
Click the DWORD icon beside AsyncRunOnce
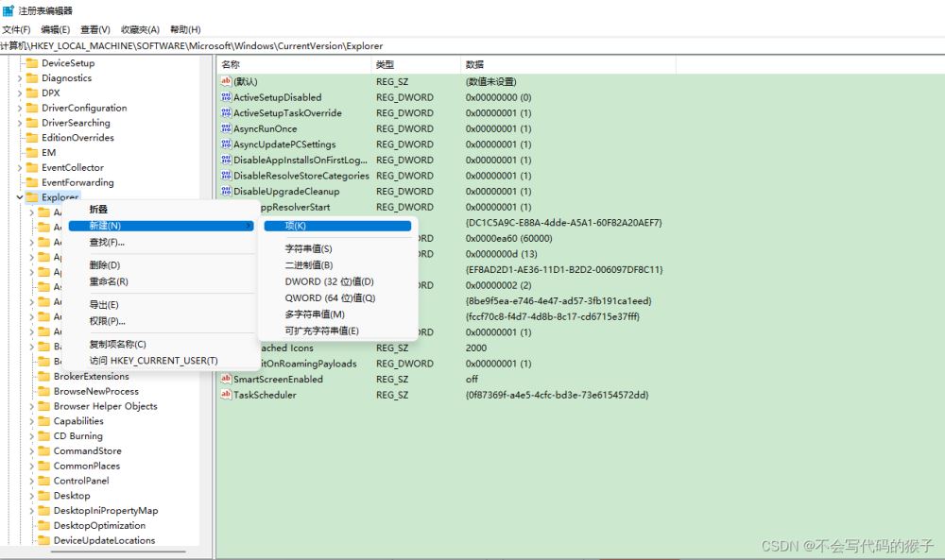point(226,128)
